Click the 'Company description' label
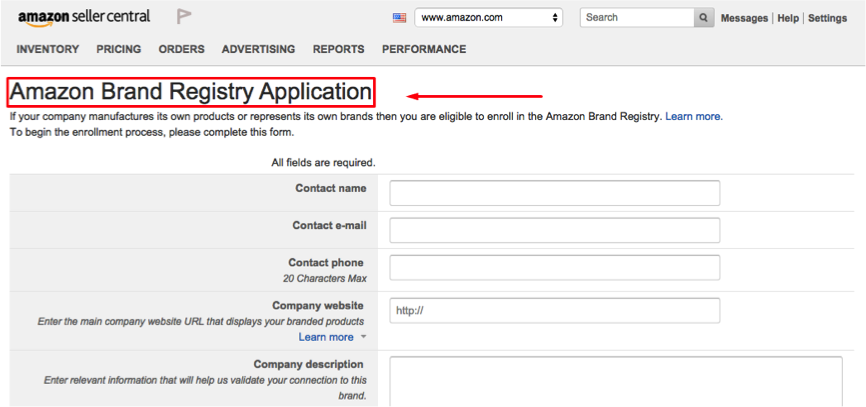This screenshot has height=407, width=866. [308, 364]
